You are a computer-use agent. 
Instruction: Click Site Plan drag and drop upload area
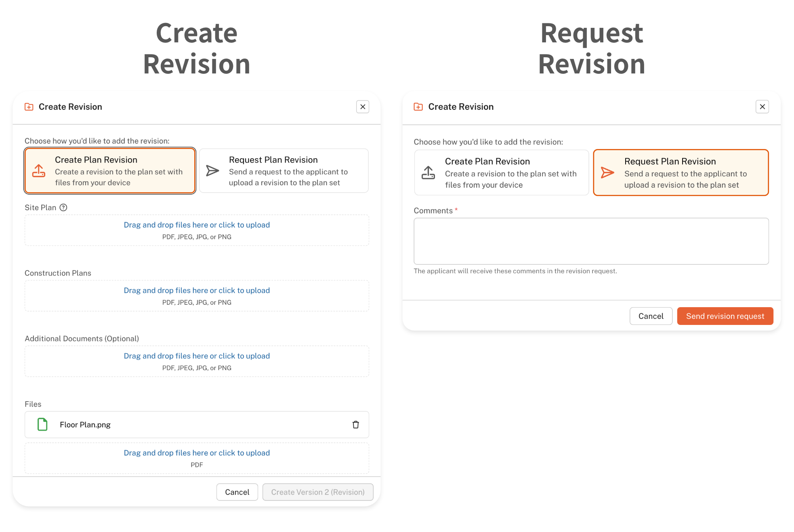[197, 230]
